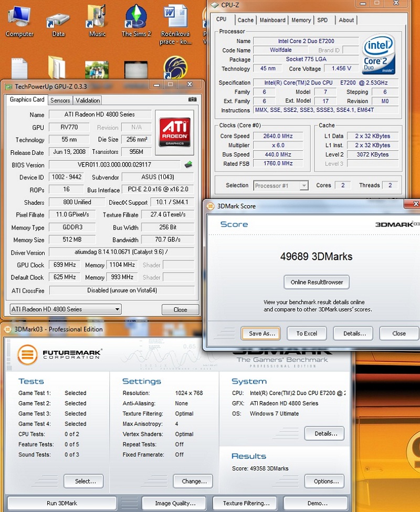Screen dimensions: 420x512
Task: Click the Run 3DMark button
Action: [x=62, y=503]
